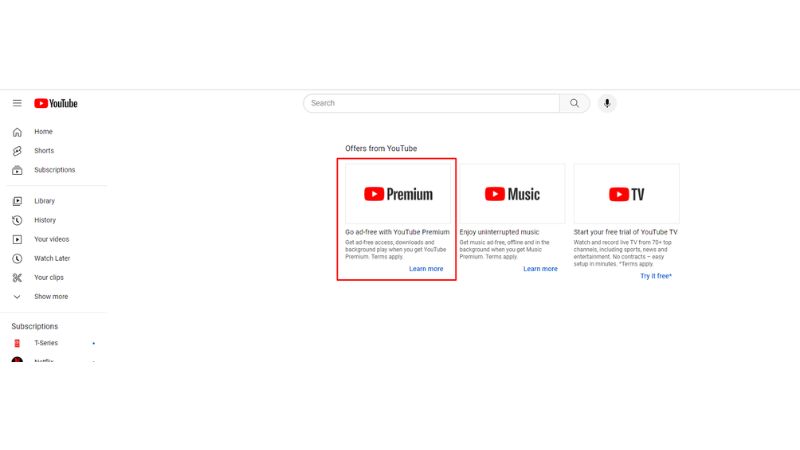Click the YouTube TV logo thumbnail

627,194
